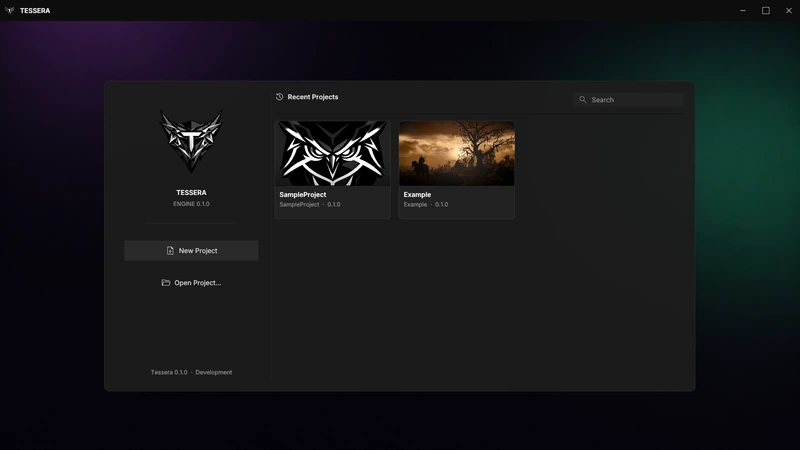Focus the Search projects field
800x450 pixels.
(x=628, y=99)
